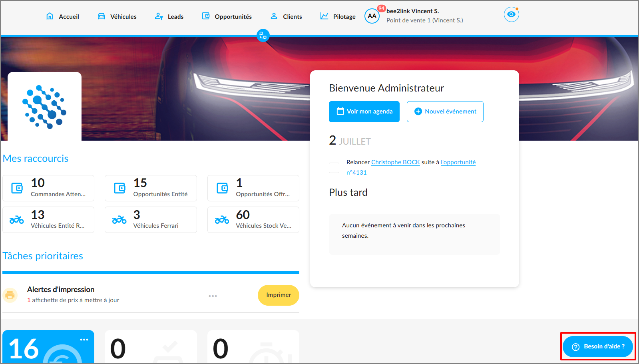The width and height of the screenshot is (639, 364).
Task: Click the 0 card with the faded checkmark
Action: 151,347
